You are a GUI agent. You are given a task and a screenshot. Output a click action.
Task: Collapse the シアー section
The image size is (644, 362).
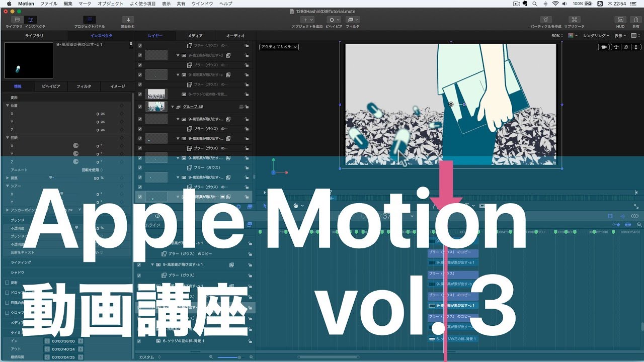(x=8, y=186)
